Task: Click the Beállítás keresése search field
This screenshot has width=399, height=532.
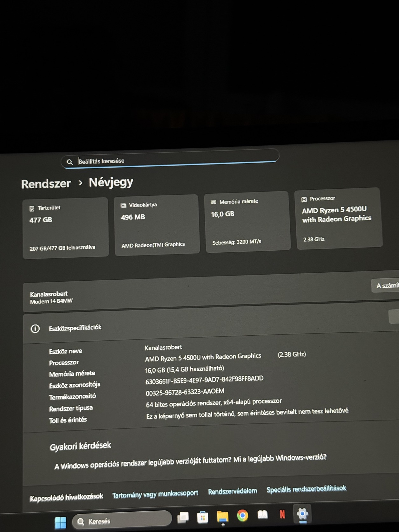Action: [x=170, y=159]
